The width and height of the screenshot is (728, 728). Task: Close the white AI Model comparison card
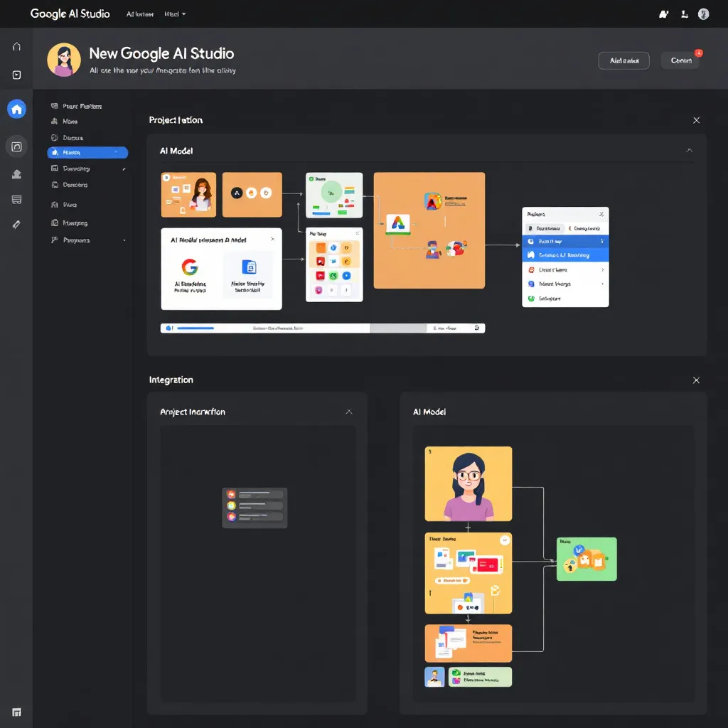tap(272, 239)
